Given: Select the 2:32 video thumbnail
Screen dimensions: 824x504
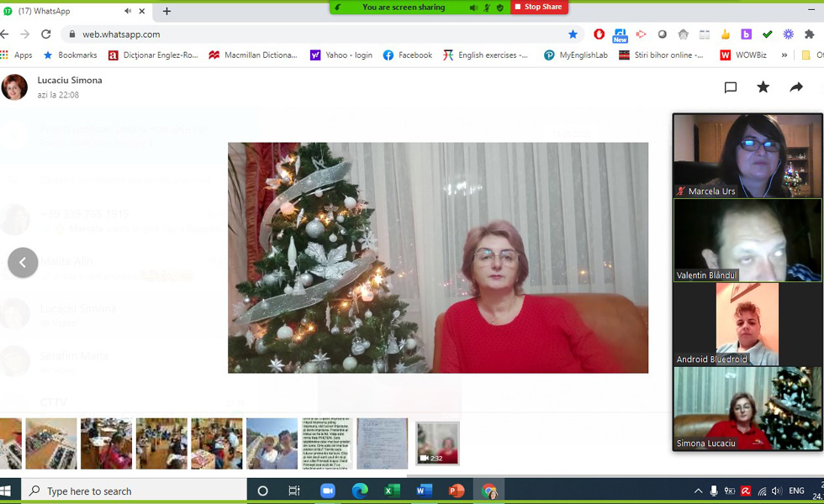Looking at the screenshot, I should 437,444.
